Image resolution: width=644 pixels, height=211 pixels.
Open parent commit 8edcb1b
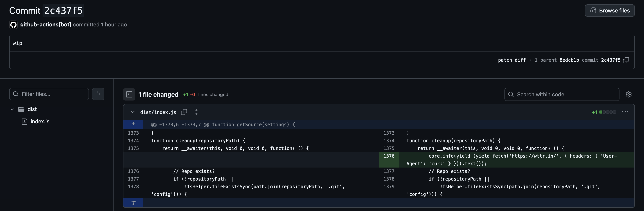tap(569, 60)
